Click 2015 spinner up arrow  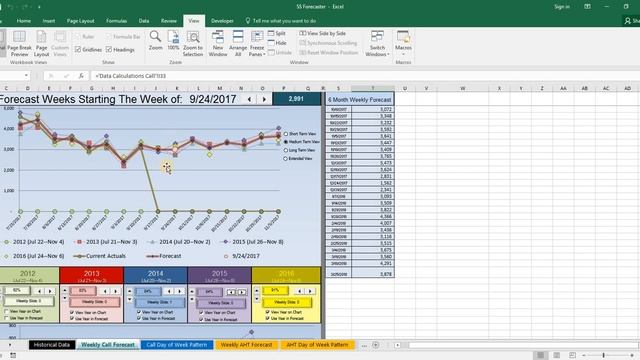pyautogui.click(x=192, y=291)
